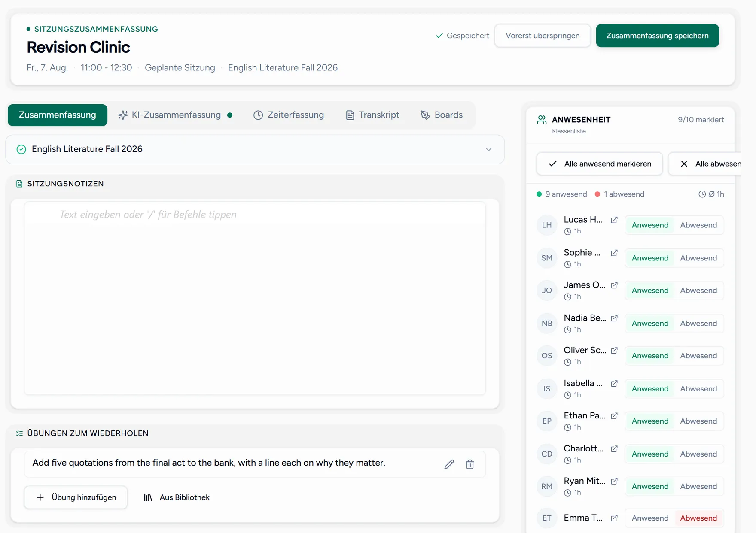
Task: Focus the Sitzungsnotizen text editor
Action: tap(255, 298)
